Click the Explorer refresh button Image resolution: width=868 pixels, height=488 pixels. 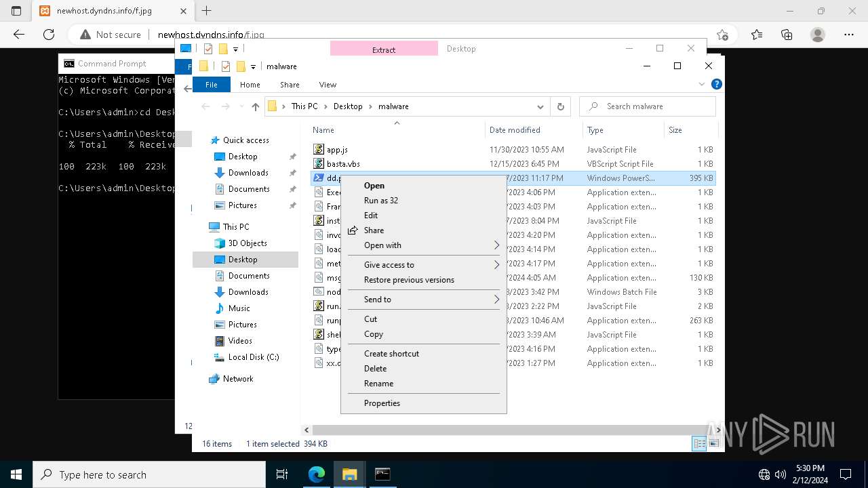[560, 106]
